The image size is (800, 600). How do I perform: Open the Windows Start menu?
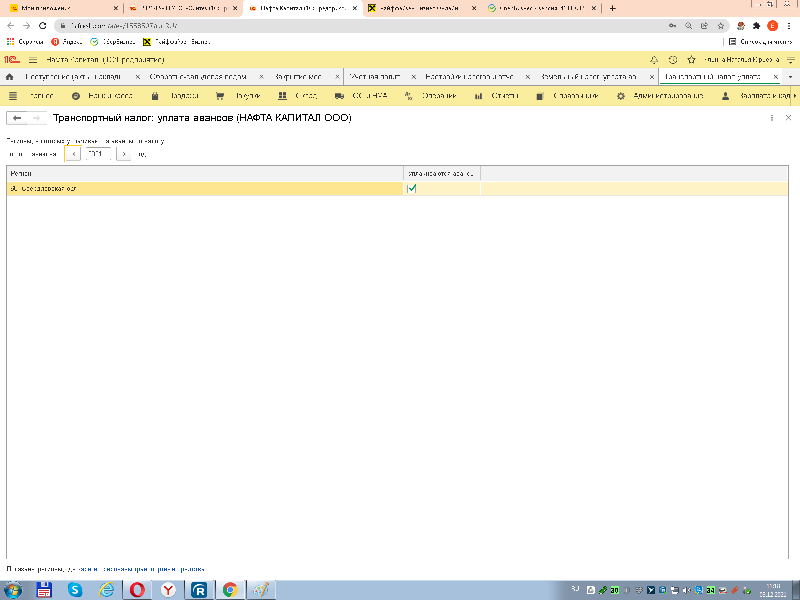coord(14,590)
